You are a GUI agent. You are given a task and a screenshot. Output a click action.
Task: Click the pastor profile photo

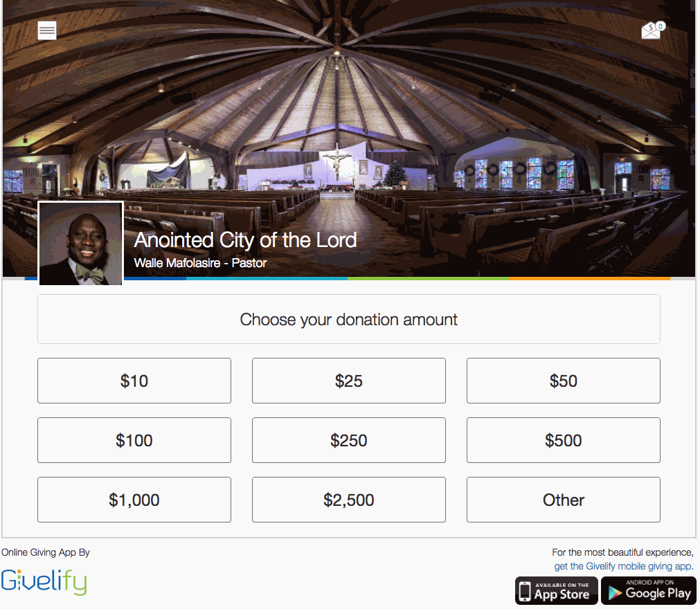(81, 244)
